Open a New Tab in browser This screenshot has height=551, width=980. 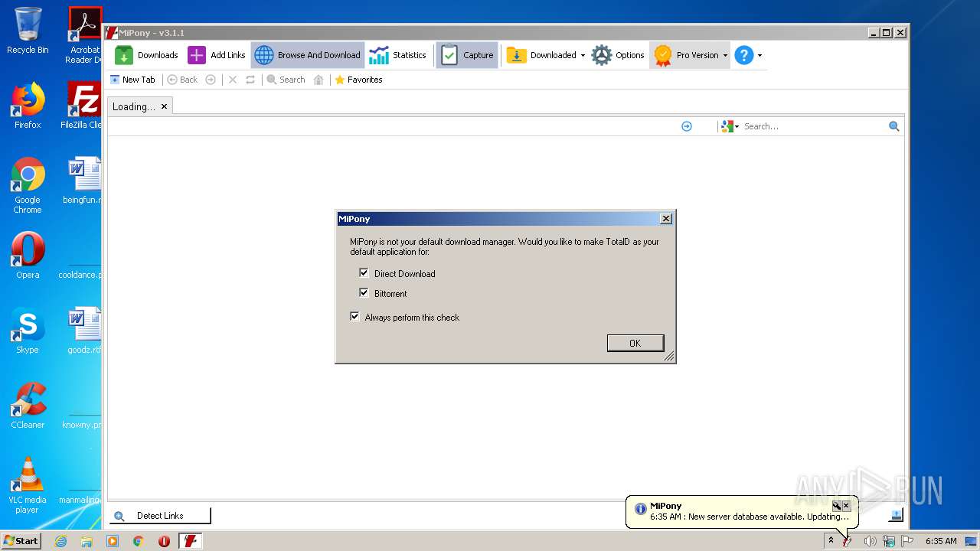pyautogui.click(x=132, y=80)
